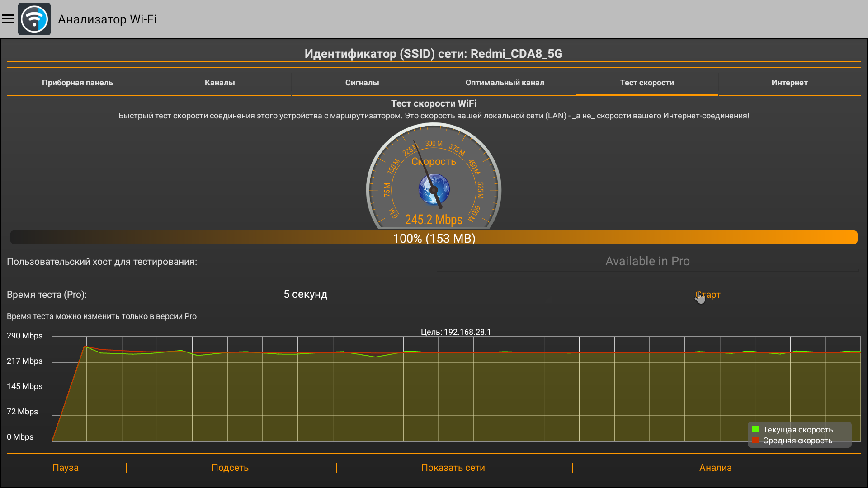The height and width of the screenshot is (488, 868).
Task: Click the globe icon in speedometer
Action: [434, 189]
